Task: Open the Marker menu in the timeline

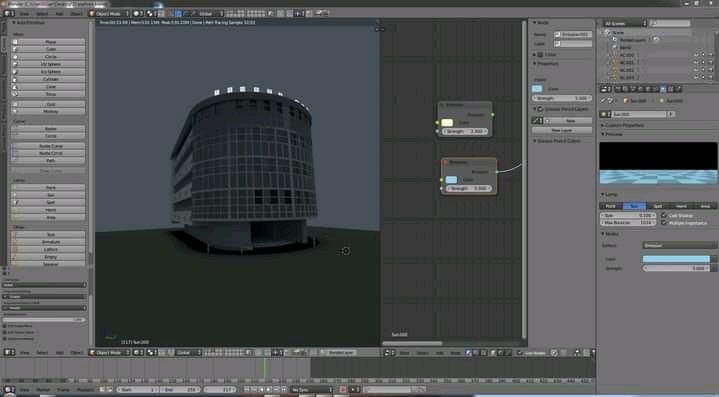Action: click(x=43, y=390)
